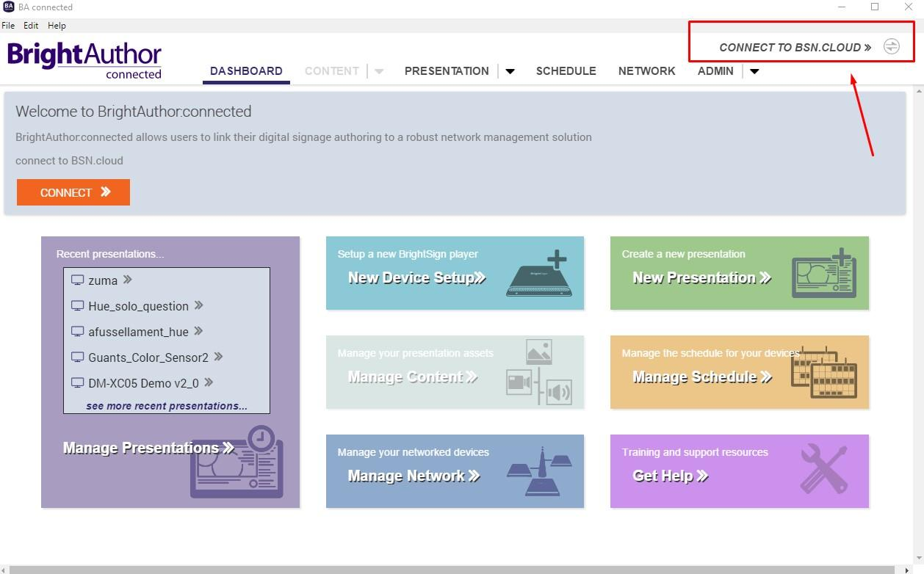Expand the Admin tab dropdown arrow
The width and height of the screenshot is (924, 574).
pyautogui.click(x=754, y=71)
